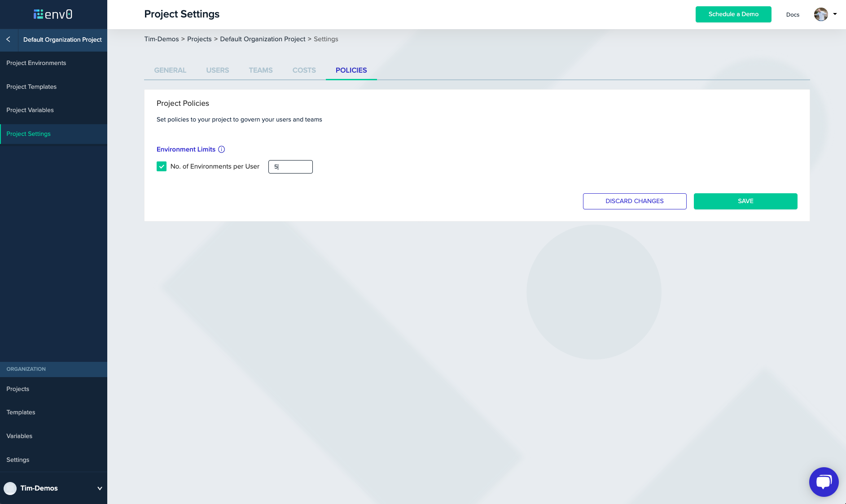Image resolution: width=846 pixels, height=504 pixels.
Task: Click Discard Changes
Action: click(x=635, y=201)
